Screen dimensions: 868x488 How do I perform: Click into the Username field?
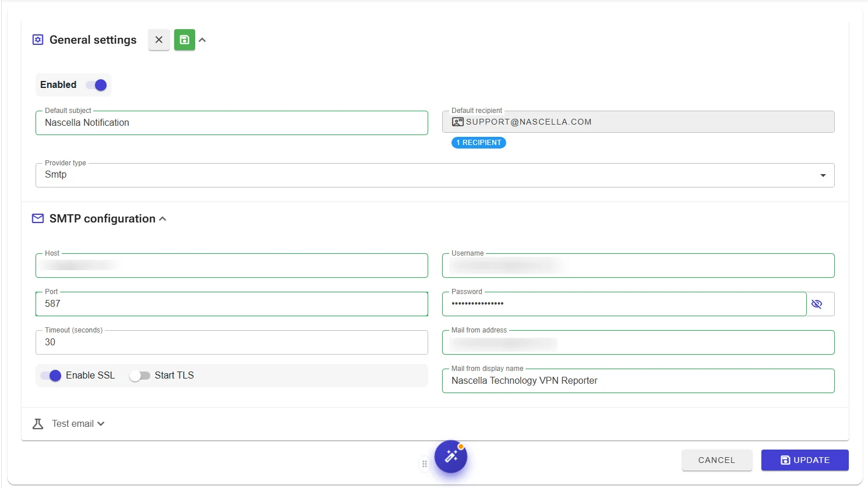tap(638, 266)
